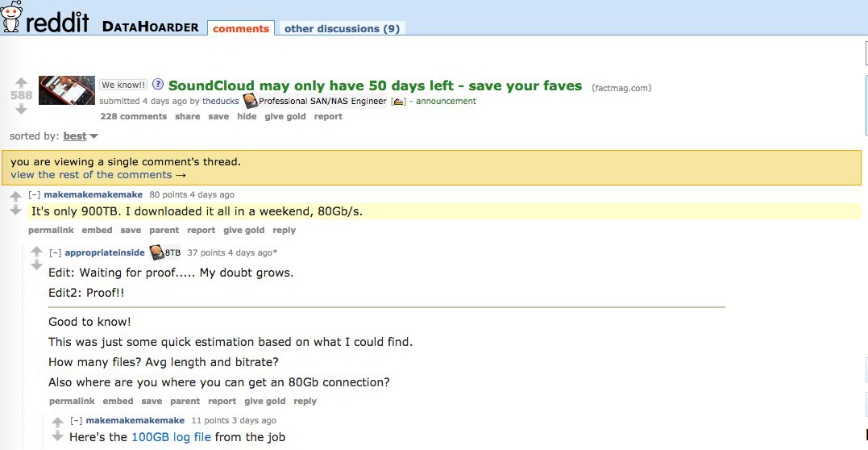Downvote the SoundCloud post
Image resolution: width=868 pixels, height=450 pixels.
(22, 109)
